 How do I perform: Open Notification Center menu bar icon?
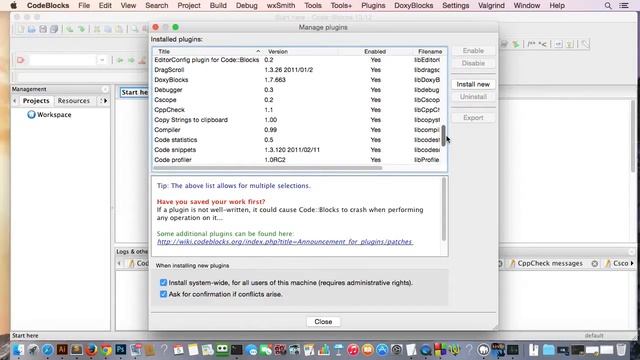pyautogui.click(x=624, y=6)
